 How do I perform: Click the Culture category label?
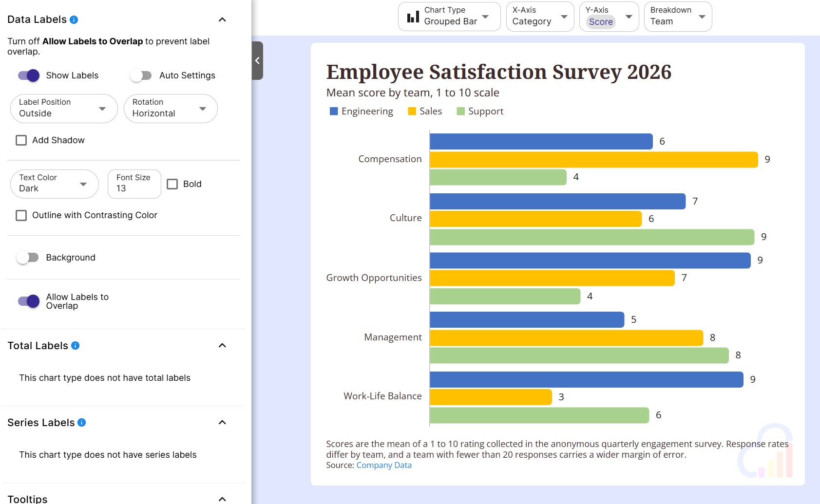(x=406, y=218)
